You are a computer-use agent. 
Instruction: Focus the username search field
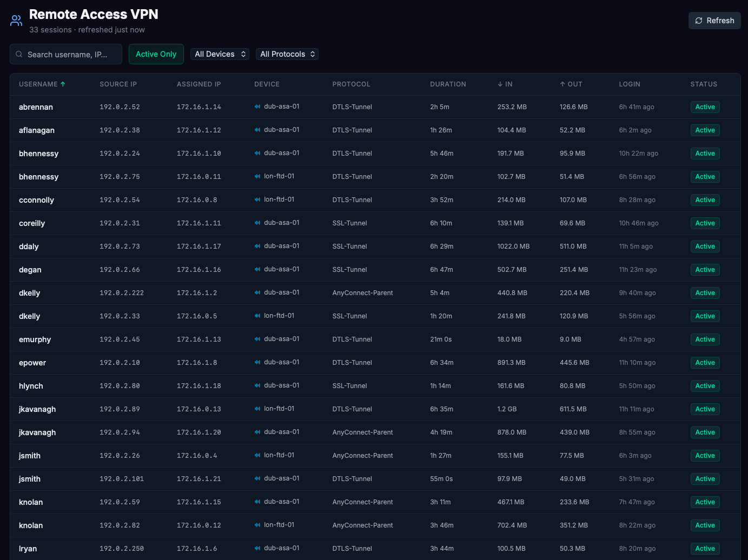coord(66,54)
